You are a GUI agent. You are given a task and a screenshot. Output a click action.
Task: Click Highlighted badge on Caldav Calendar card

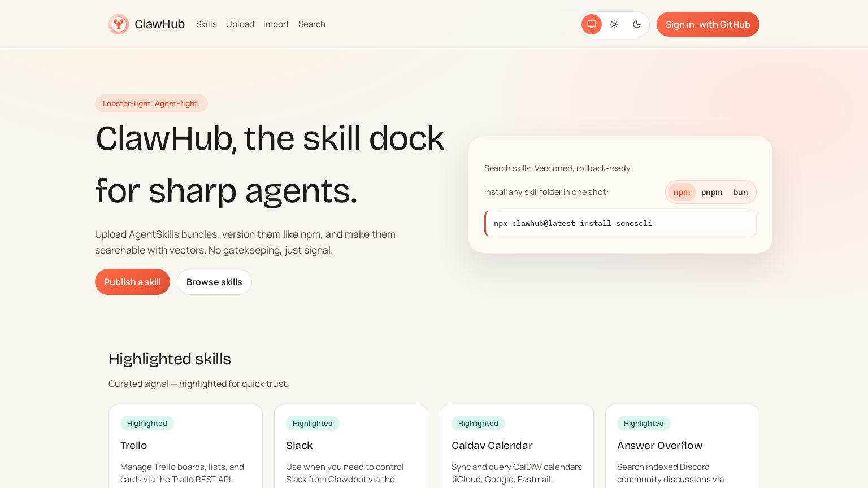pos(478,423)
